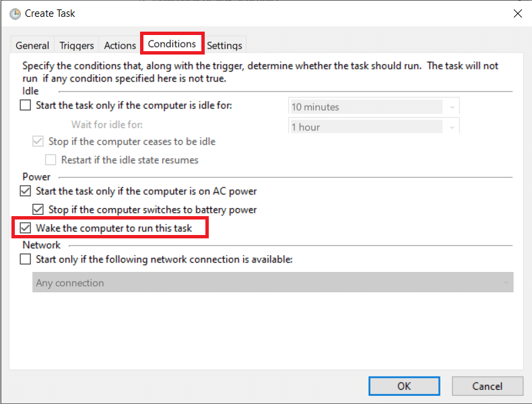Click the Create Task clock icon
The width and height of the screenshot is (532, 404).
point(15,13)
